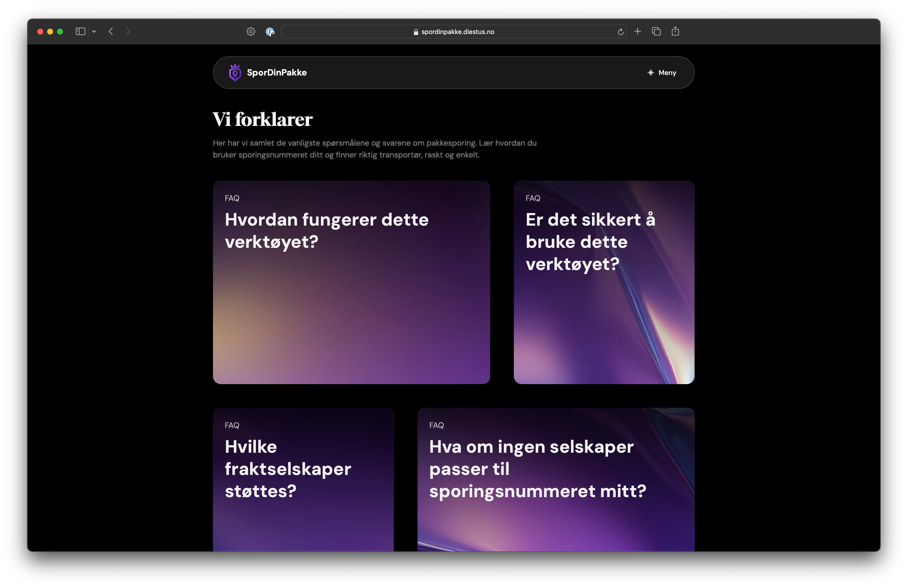This screenshot has height=588, width=908.
Task: Go back with the back arrow
Action: tap(111, 32)
